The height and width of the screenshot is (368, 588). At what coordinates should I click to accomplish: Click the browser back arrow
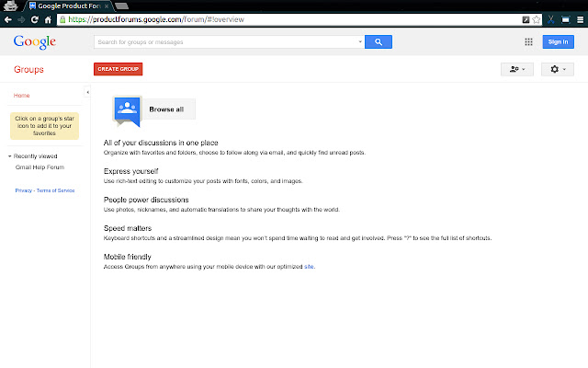click(8, 19)
